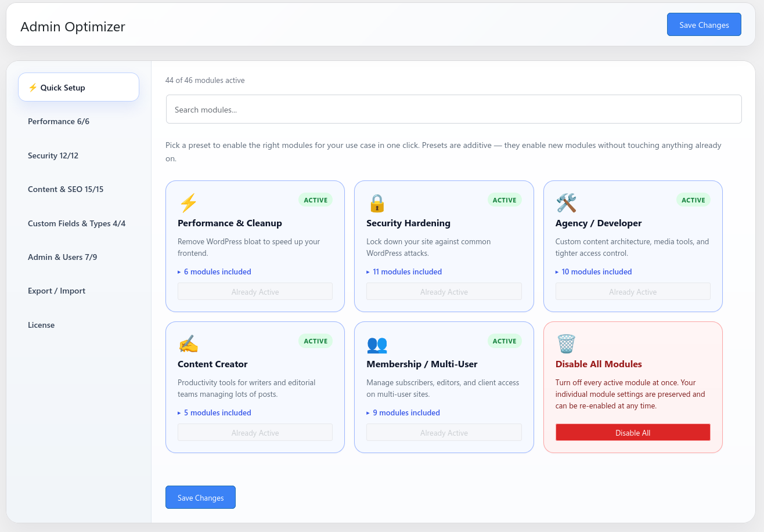Viewport: 764px width, 532px height.
Task: Click the Membership / Multi-User card title
Action: click(422, 364)
